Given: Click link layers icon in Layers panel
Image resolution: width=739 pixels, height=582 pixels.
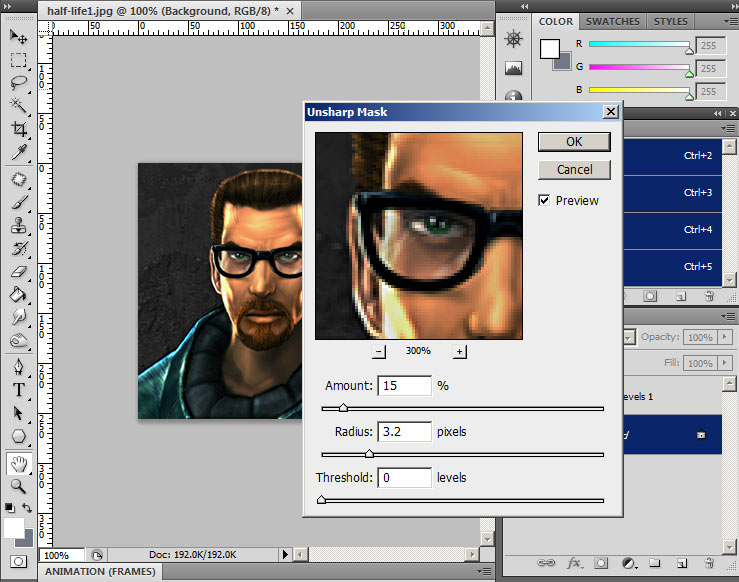Looking at the screenshot, I should click(546, 563).
